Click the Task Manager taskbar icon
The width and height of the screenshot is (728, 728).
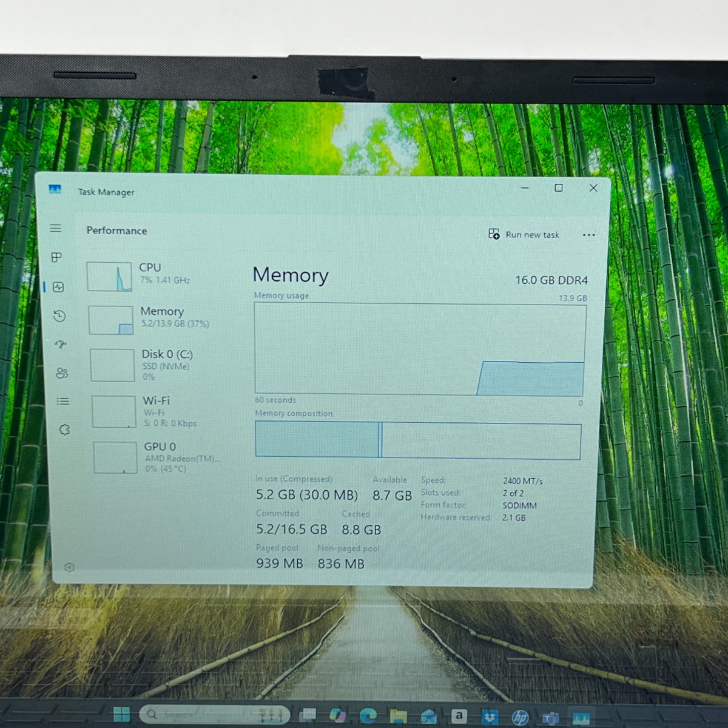click(581, 718)
